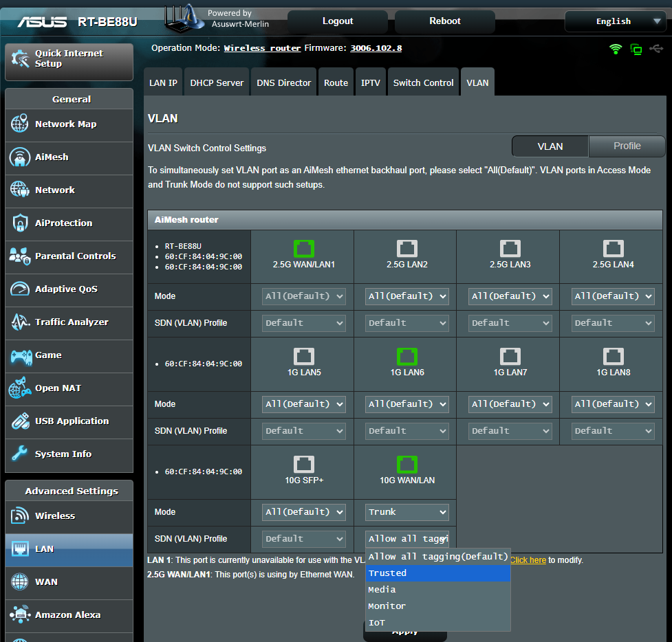Click the Traffic Analyzer waveform icon
672x642 pixels.
20,322
